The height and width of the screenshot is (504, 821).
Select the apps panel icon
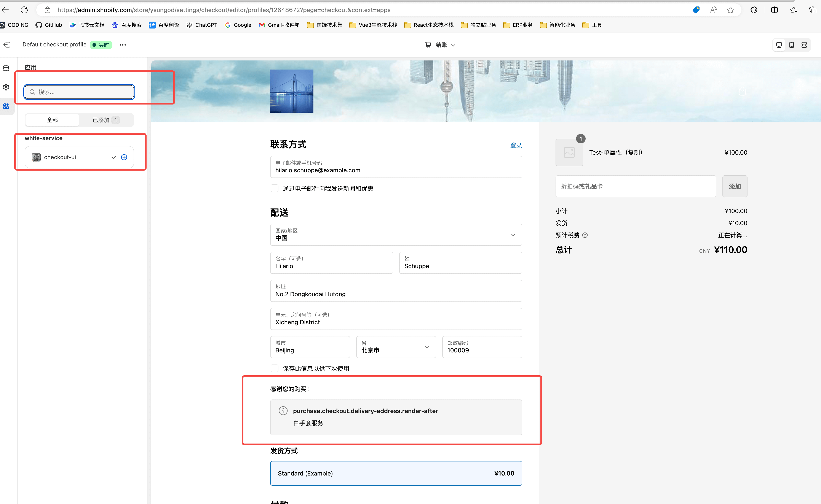click(x=6, y=106)
